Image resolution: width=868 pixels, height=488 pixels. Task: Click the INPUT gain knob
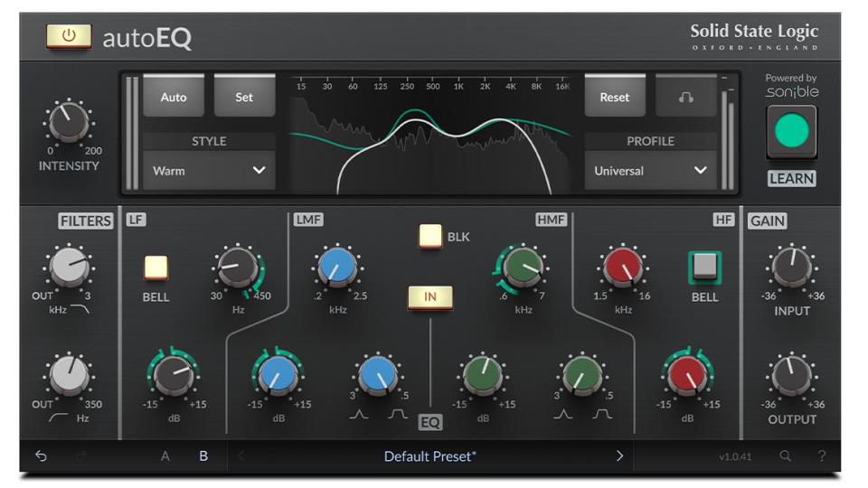coord(792,267)
